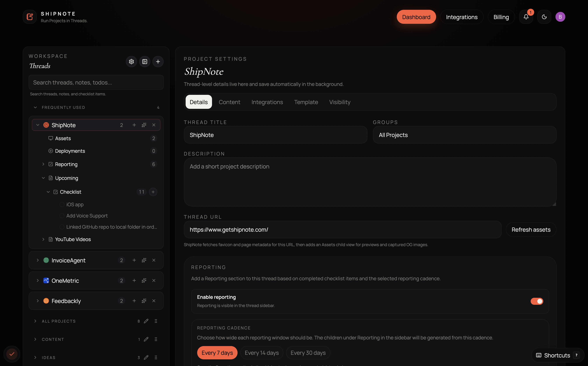
Task: Toggle Enable reporting switch
Action: pyautogui.click(x=537, y=301)
